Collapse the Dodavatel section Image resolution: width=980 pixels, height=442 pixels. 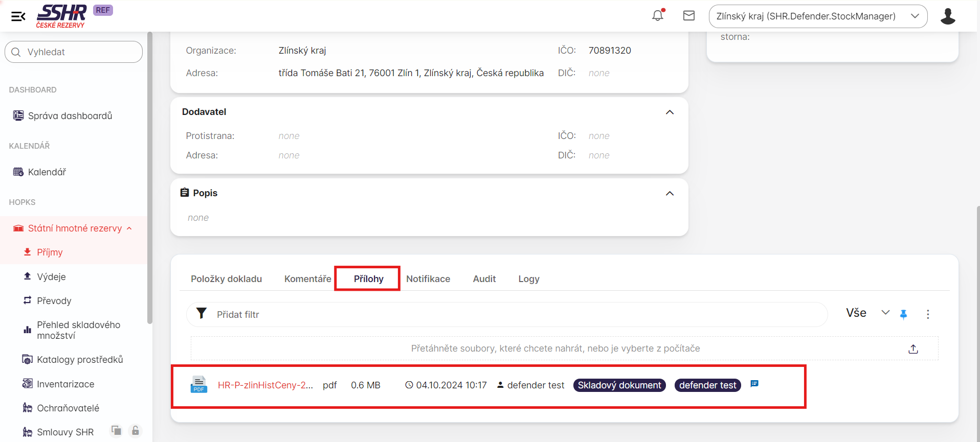click(x=670, y=112)
